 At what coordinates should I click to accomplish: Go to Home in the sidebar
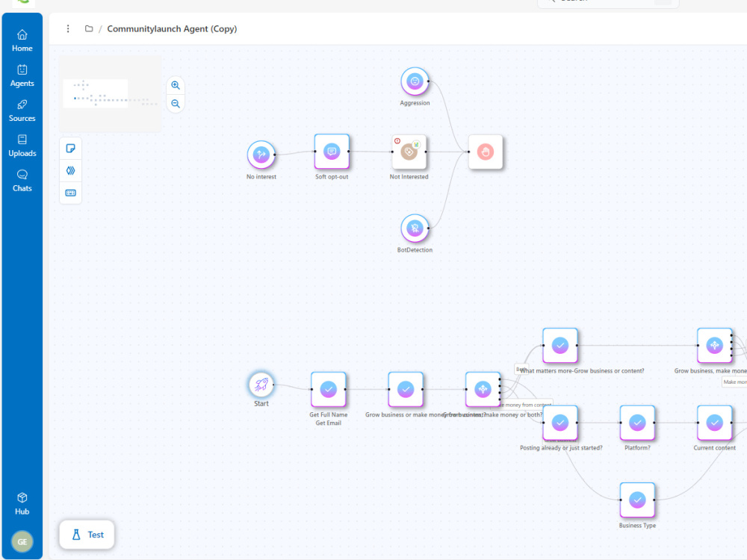click(x=22, y=40)
